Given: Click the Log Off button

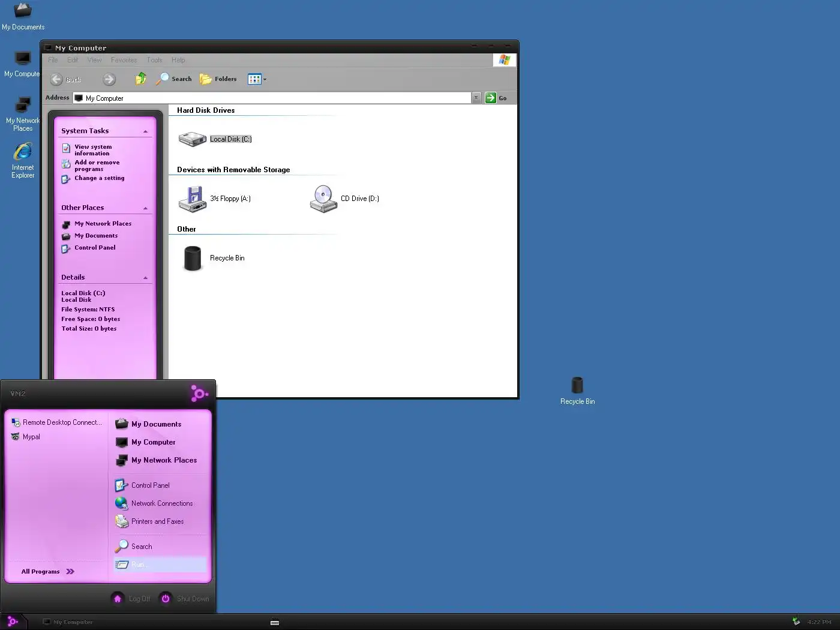Looking at the screenshot, I should 131,599.
